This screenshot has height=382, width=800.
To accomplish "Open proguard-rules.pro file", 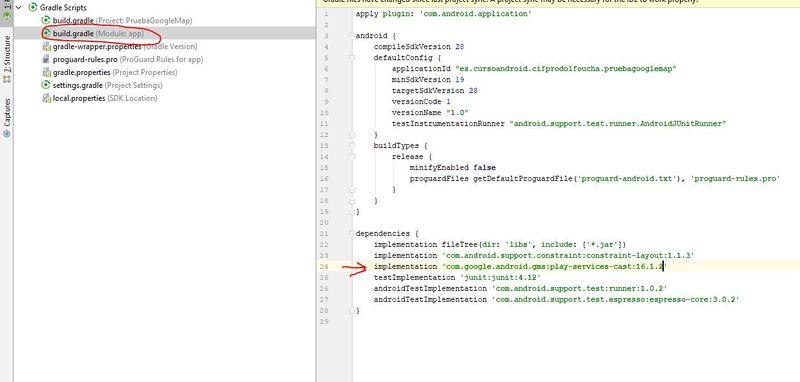I will (x=128, y=59).
